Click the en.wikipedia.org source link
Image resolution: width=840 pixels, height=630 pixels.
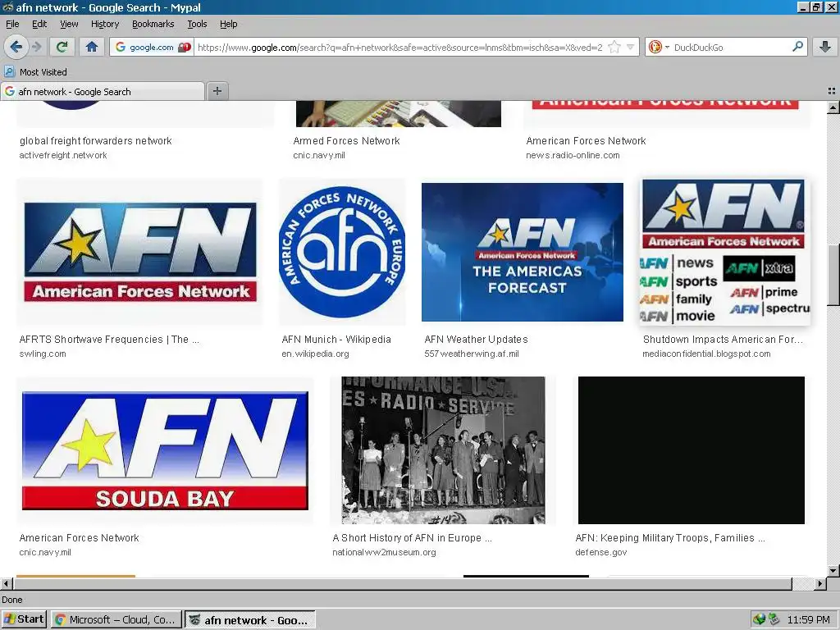click(x=316, y=354)
